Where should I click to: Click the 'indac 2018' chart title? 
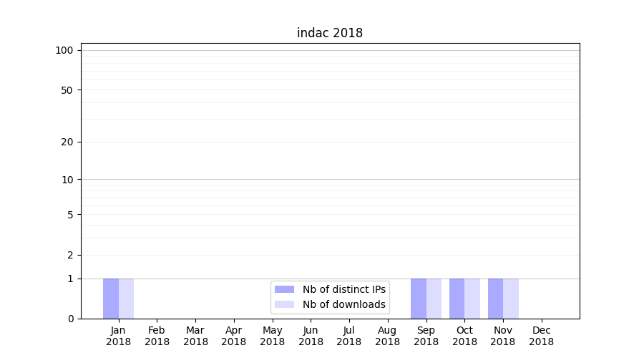pos(330,33)
